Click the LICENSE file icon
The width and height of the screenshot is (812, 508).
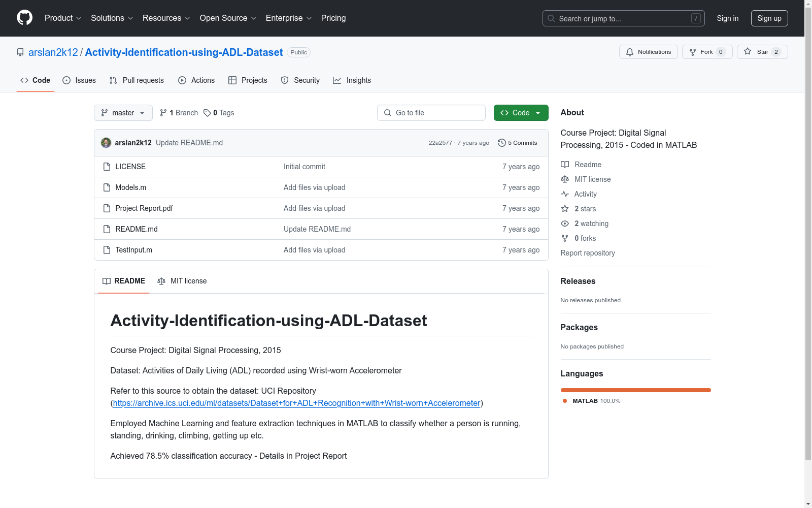(x=107, y=167)
